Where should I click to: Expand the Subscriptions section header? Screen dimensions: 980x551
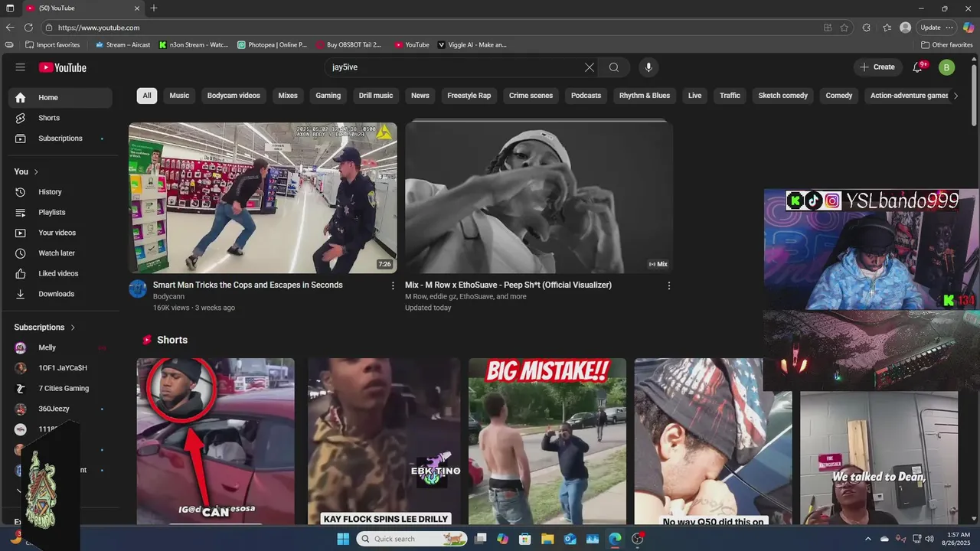pos(44,327)
